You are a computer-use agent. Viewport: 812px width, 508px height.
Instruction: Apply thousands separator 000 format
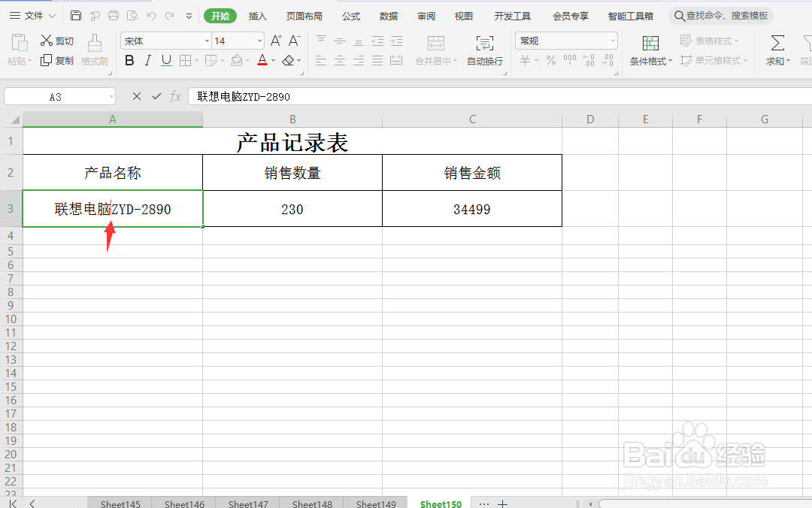click(570, 61)
